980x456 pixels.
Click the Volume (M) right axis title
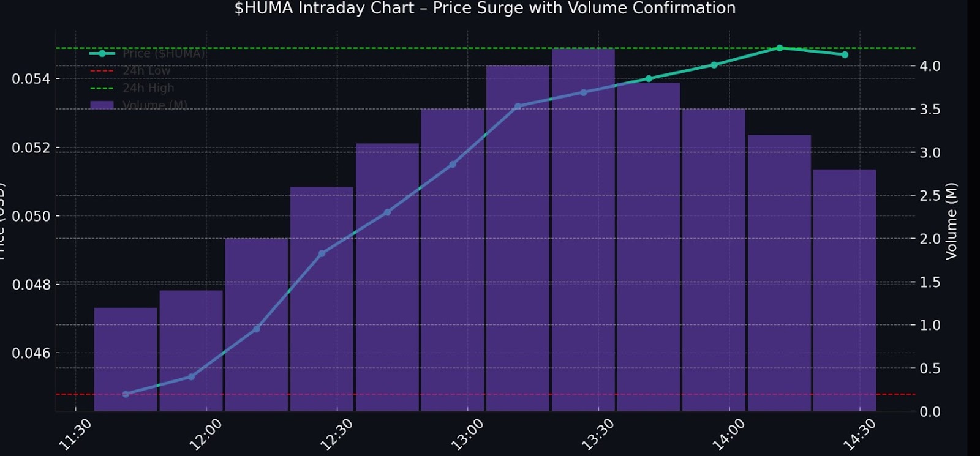[951, 221]
